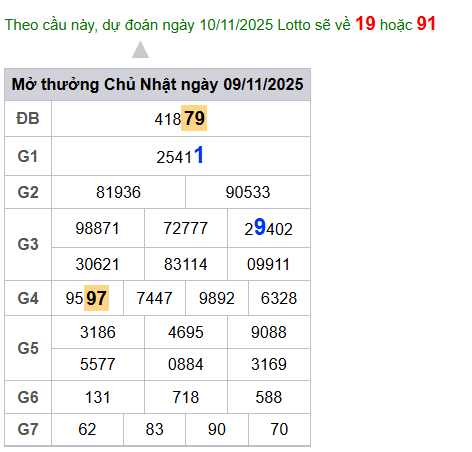The width and height of the screenshot is (472, 452).
Task: Select G3 number 30621
Action: pos(97,264)
